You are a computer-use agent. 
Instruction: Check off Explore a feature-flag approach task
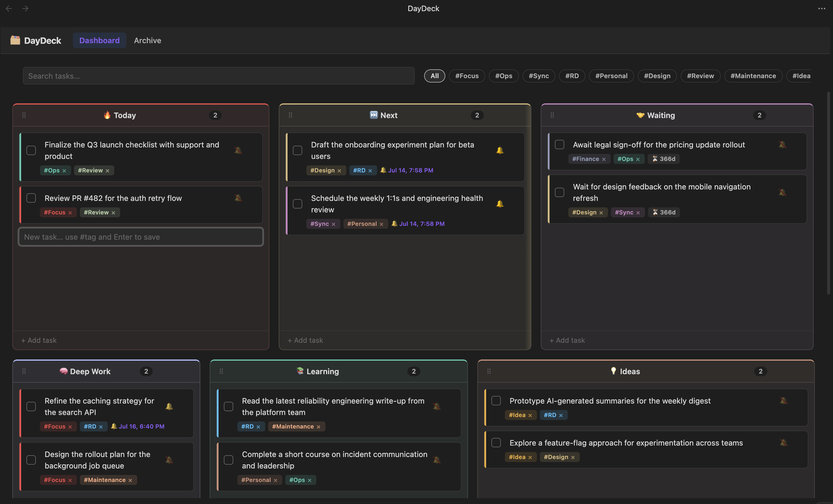[x=496, y=443]
